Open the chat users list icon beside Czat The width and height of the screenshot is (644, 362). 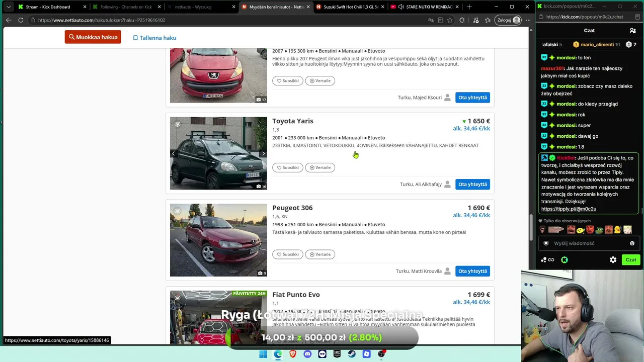click(x=632, y=31)
